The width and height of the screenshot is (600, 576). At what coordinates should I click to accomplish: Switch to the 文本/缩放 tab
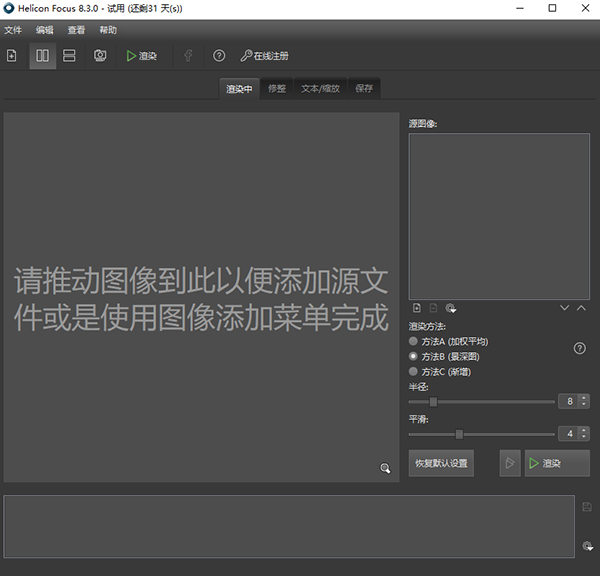pos(321,89)
